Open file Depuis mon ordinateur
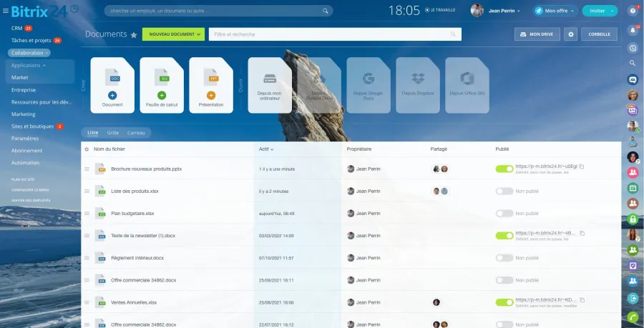Image resolution: width=644 pixels, height=328 pixels. (270, 85)
